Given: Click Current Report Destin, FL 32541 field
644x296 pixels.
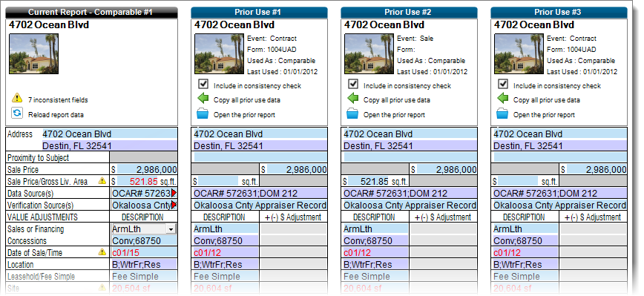Looking at the screenshot, I should 110,145.
